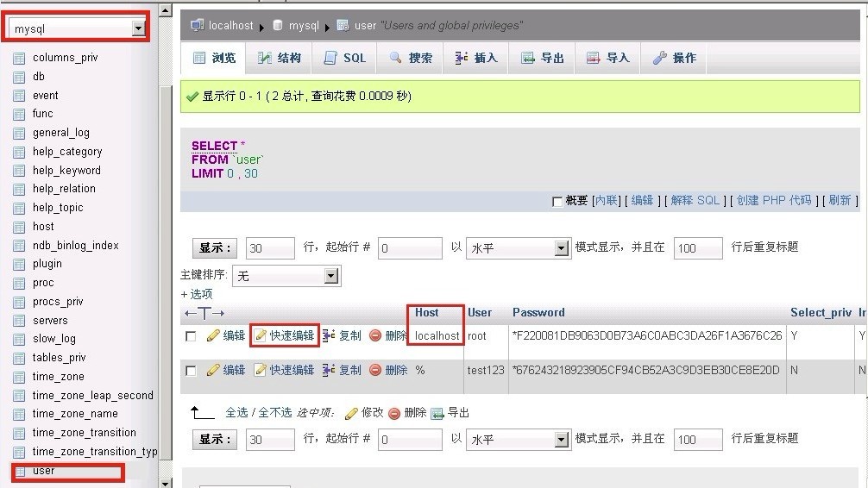This screenshot has width=868, height=488.
Task: Click the copy icon in root row
Action: (329, 335)
